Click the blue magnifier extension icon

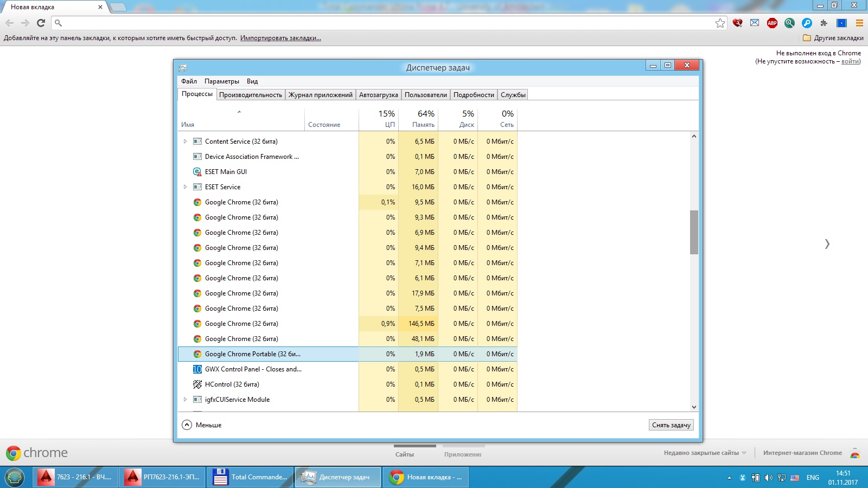[807, 23]
